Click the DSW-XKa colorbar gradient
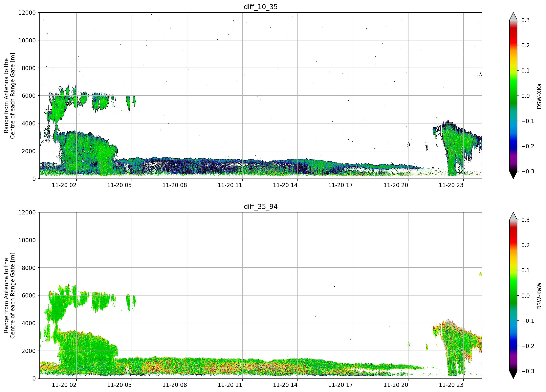This screenshot has height=392, width=546. point(513,96)
